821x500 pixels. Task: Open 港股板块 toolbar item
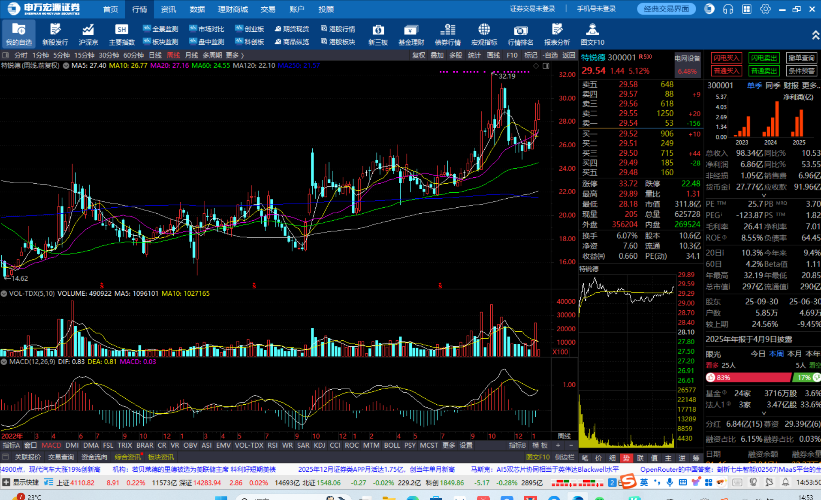(338, 42)
